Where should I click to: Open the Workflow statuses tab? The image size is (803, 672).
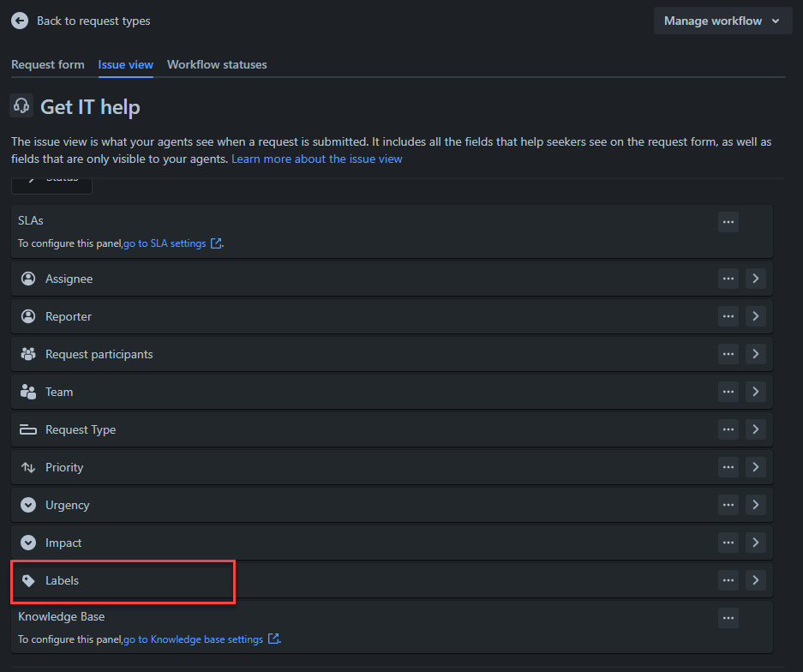click(x=217, y=64)
